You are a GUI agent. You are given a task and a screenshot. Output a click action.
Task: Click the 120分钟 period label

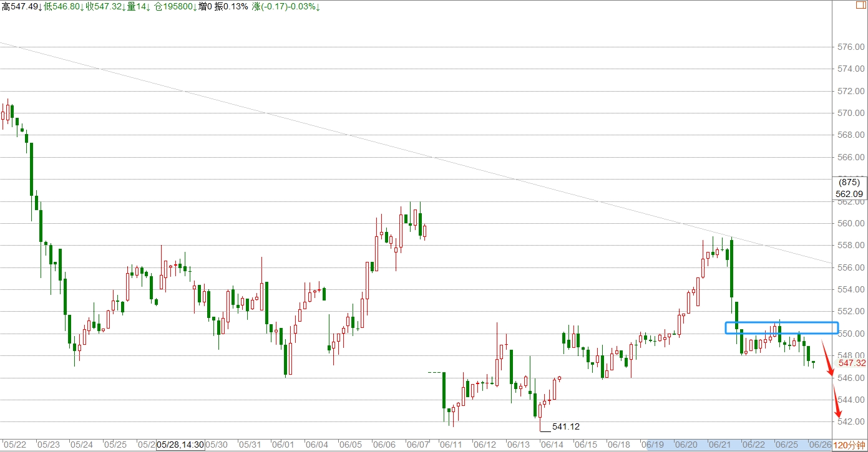[x=850, y=446]
